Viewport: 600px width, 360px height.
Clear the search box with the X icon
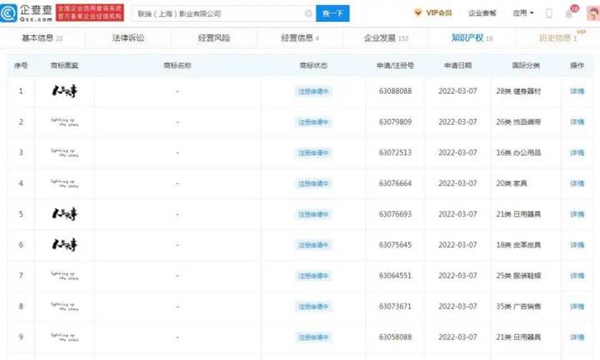coord(308,14)
